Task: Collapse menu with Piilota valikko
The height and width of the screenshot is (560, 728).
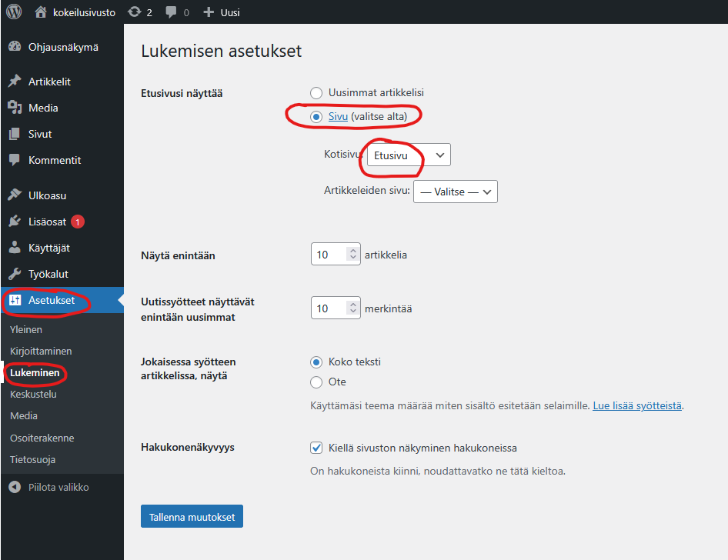Action: tap(58, 487)
